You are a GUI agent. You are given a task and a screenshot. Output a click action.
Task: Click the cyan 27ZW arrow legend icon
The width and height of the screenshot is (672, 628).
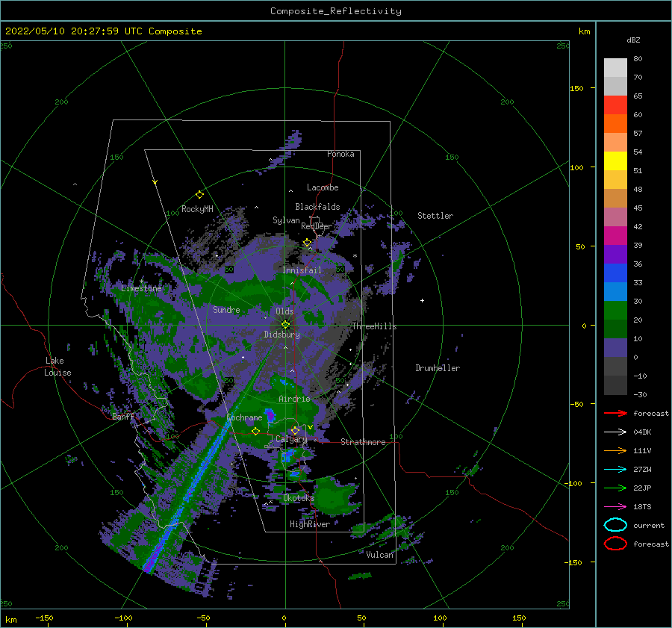point(615,470)
